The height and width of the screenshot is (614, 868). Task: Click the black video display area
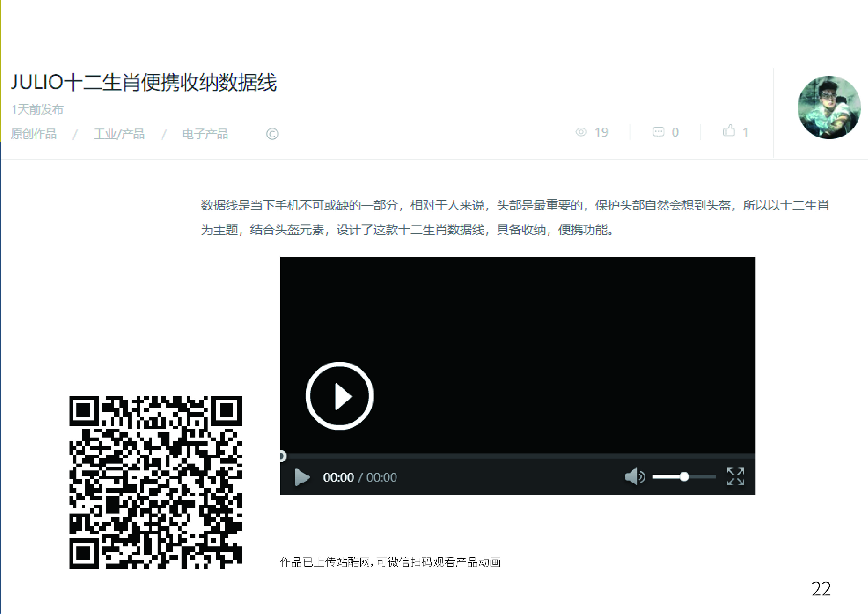point(529,341)
